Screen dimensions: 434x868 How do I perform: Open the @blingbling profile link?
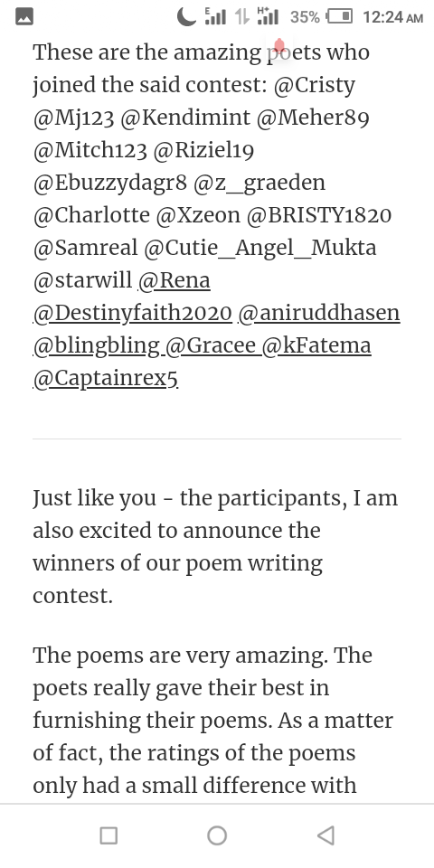coord(97,346)
